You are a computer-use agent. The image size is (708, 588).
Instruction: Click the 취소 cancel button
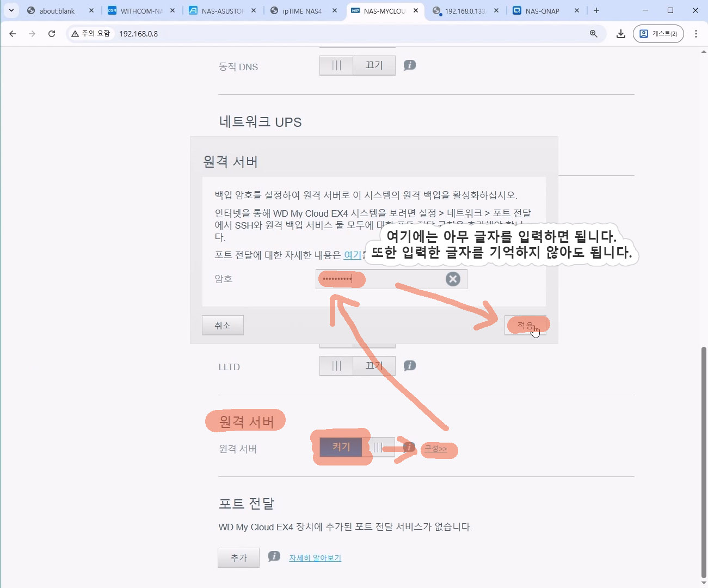pyautogui.click(x=223, y=326)
